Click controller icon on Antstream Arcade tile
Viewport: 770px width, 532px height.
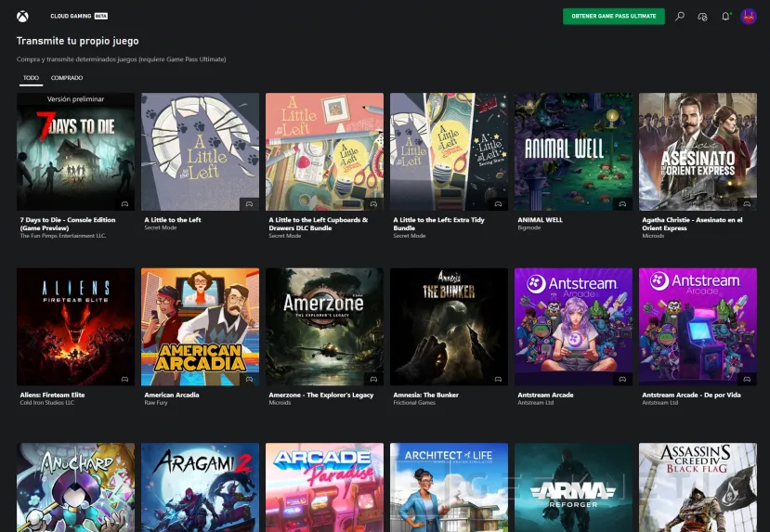tap(622, 379)
